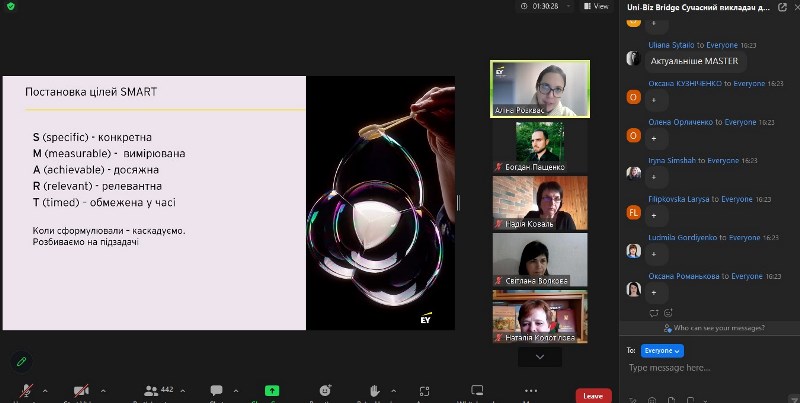Open the Apps icon in toolbar
The image size is (800, 403).
pyautogui.click(x=424, y=391)
